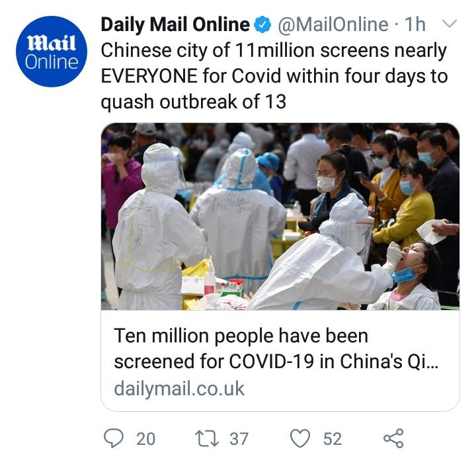Retweet using the retweet arrows icon
Viewport: 476px width, 464px height.
click(x=206, y=439)
